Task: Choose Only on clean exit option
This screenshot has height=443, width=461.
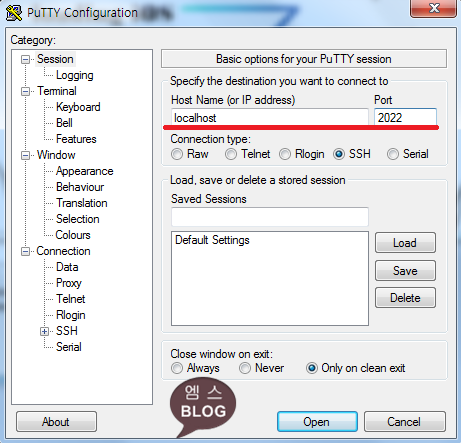Action: 312,368
